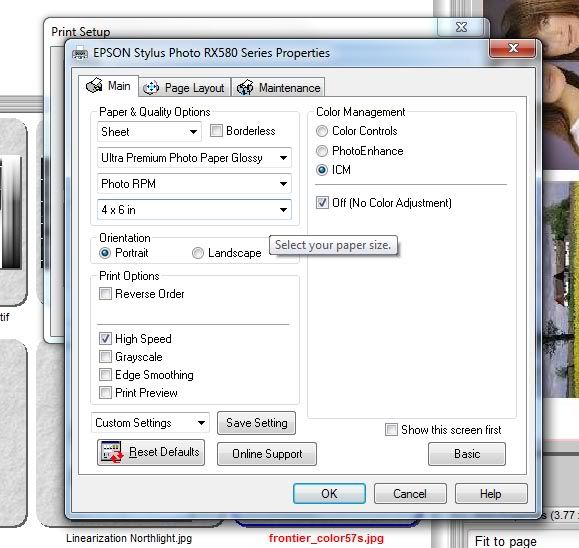This screenshot has height=548, width=579.
Task: Close the EPSON Properties dialog
Action: coord(513,48)
